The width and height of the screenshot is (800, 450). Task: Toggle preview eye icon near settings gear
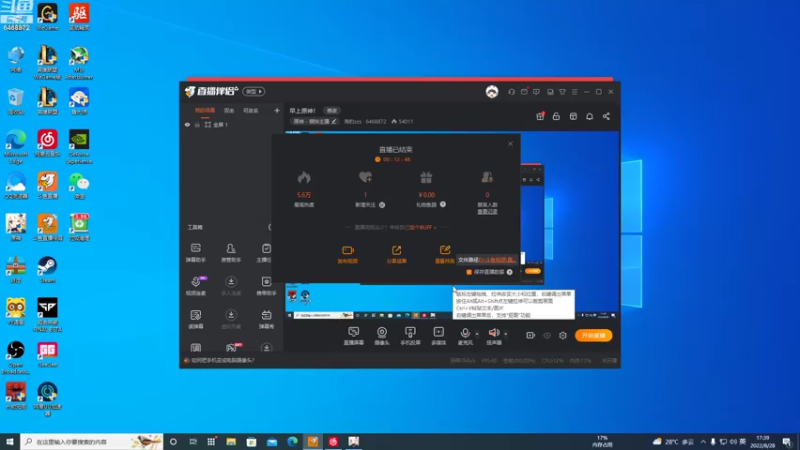coord(547,335)
